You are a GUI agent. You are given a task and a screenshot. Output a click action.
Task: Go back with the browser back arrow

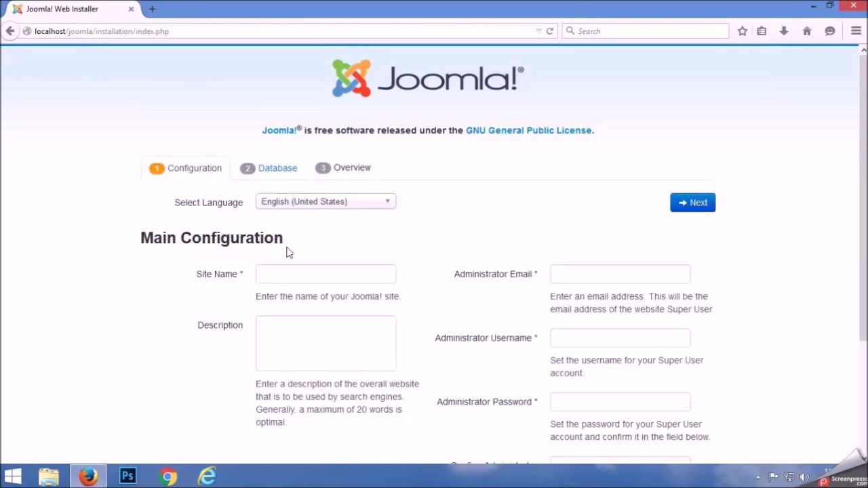click(10, 30)
